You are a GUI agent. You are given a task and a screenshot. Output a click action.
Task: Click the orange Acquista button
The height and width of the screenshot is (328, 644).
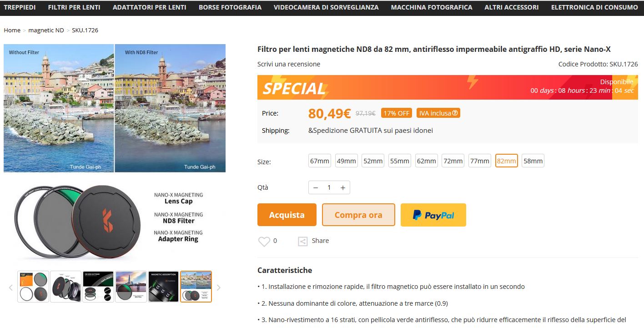tap(287, 215)
